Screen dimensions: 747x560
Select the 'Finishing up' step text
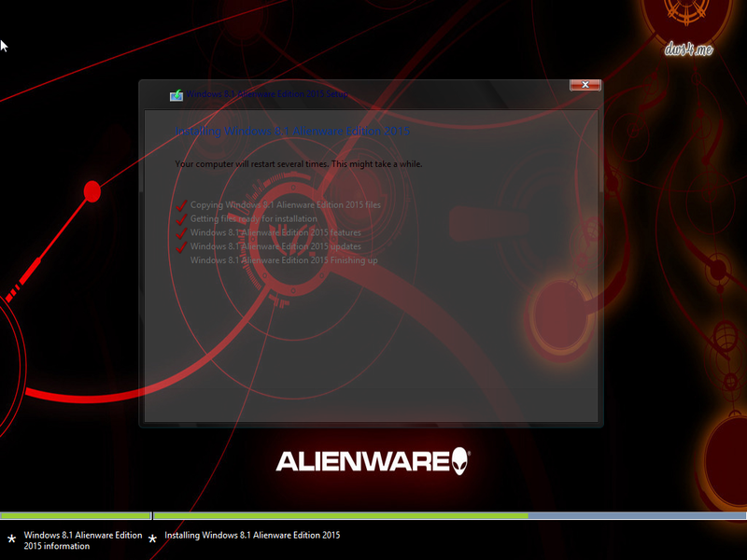pos(284,260)
